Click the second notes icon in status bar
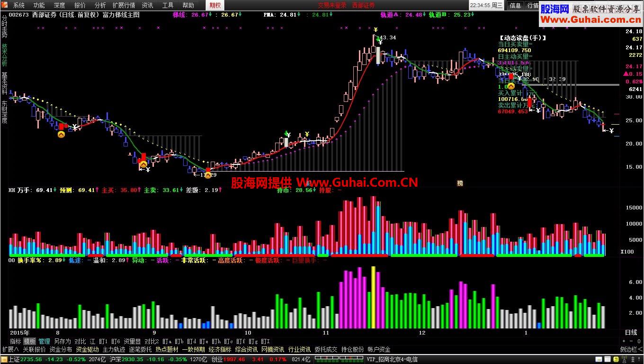The height and width of the screenshot is (364, 644). 608,359
